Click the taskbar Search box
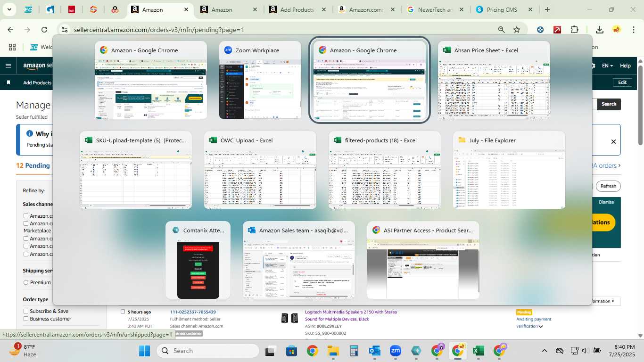The width and height of the screenshot is (644, 362). (x=207, y=351)
